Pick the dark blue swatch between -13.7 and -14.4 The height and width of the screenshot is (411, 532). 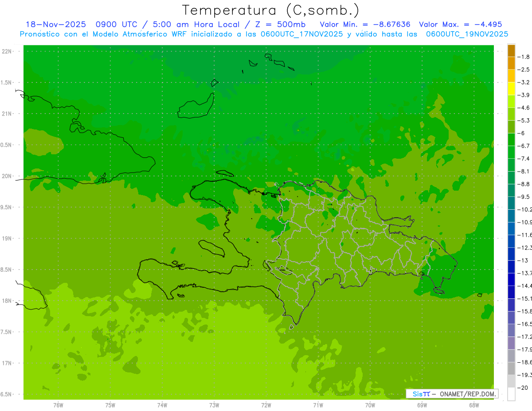(511, 279)
